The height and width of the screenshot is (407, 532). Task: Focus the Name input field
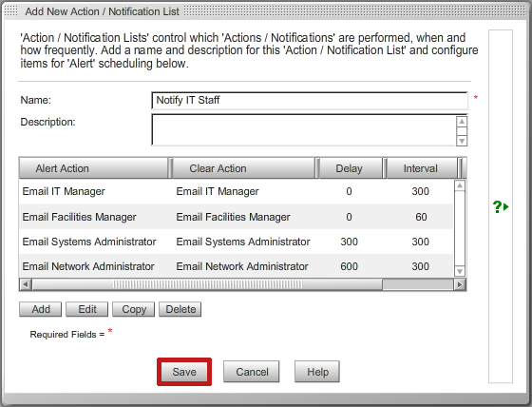pos(310,100)
